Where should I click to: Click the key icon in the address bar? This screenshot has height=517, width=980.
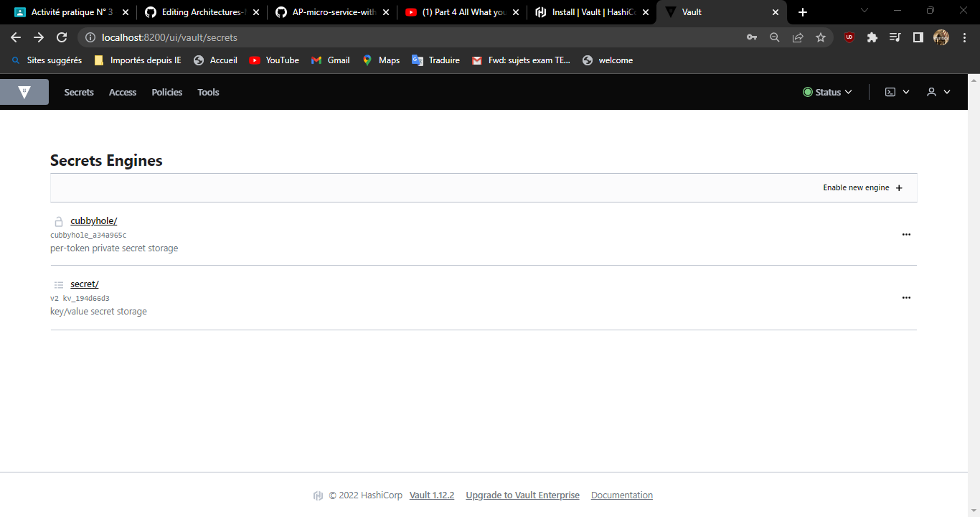pos(751,37)
